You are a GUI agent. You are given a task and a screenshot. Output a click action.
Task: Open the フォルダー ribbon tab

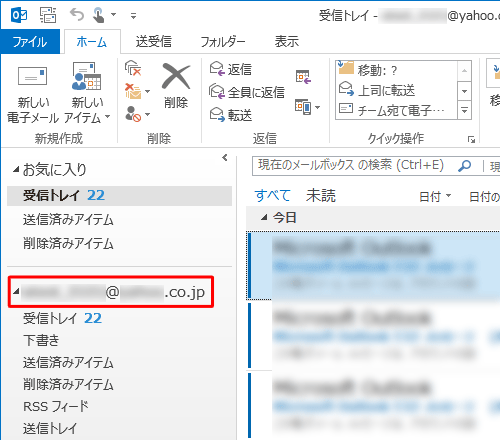223,42
